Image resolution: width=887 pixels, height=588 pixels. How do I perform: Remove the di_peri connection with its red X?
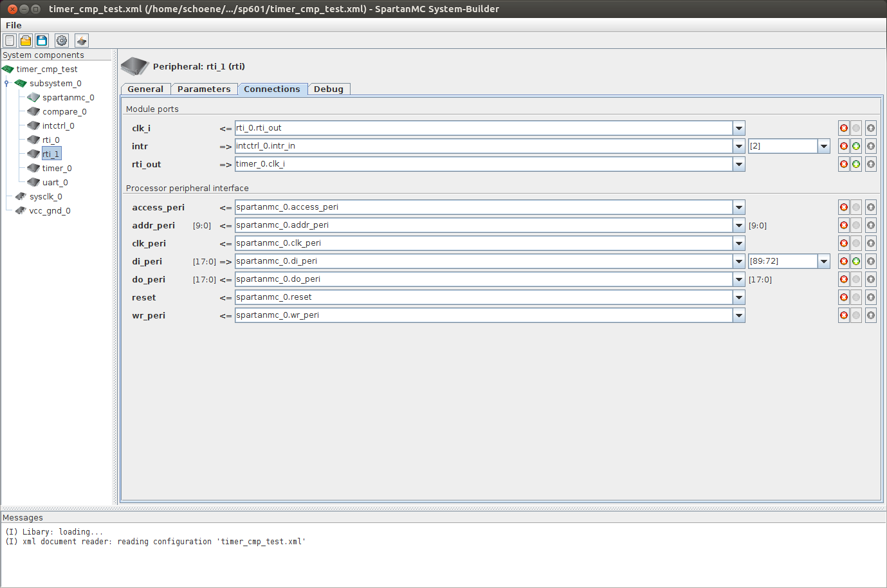coord(844,261)
